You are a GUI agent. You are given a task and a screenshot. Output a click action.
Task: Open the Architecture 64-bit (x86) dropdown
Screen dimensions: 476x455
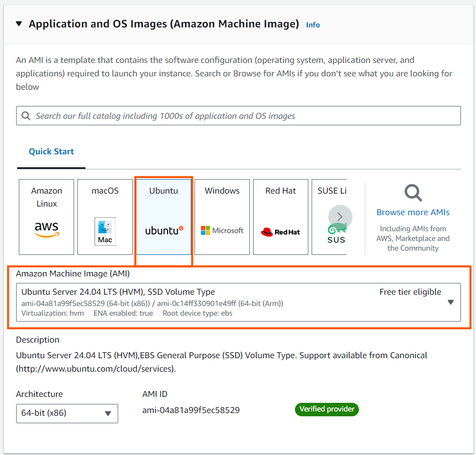tap(67, 413)
